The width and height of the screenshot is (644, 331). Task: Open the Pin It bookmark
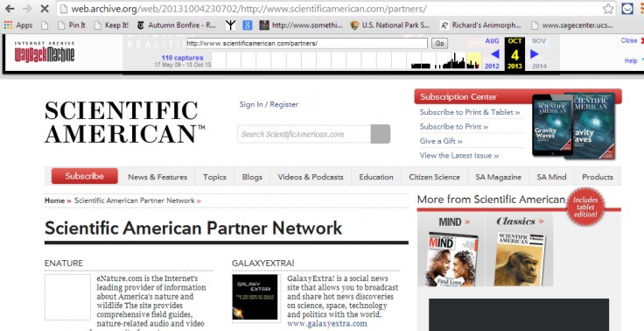click(72, 25)
